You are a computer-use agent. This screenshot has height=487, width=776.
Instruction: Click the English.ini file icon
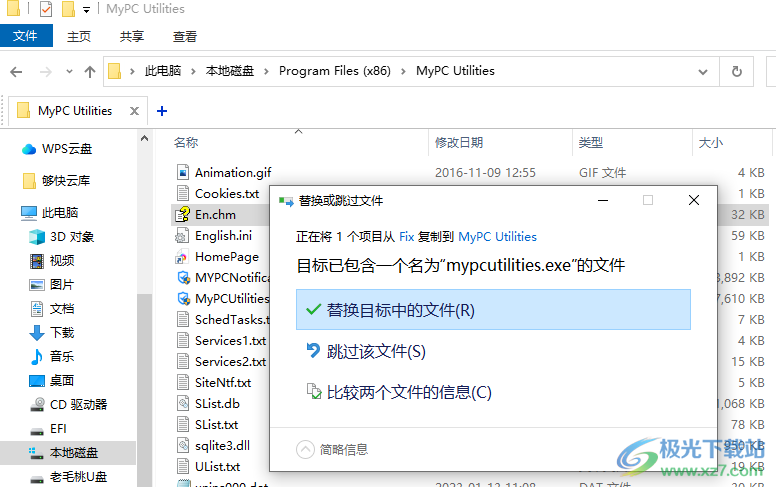tap(183, 236)
